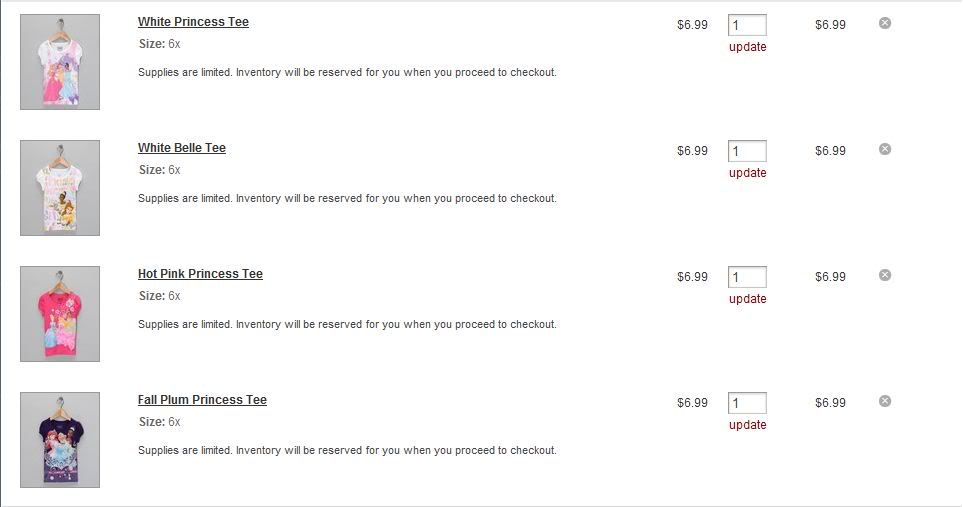Remove White Princess Tee from cart
Screen dimensions: 963x507
pyautogui.click(x=884, y=23)
